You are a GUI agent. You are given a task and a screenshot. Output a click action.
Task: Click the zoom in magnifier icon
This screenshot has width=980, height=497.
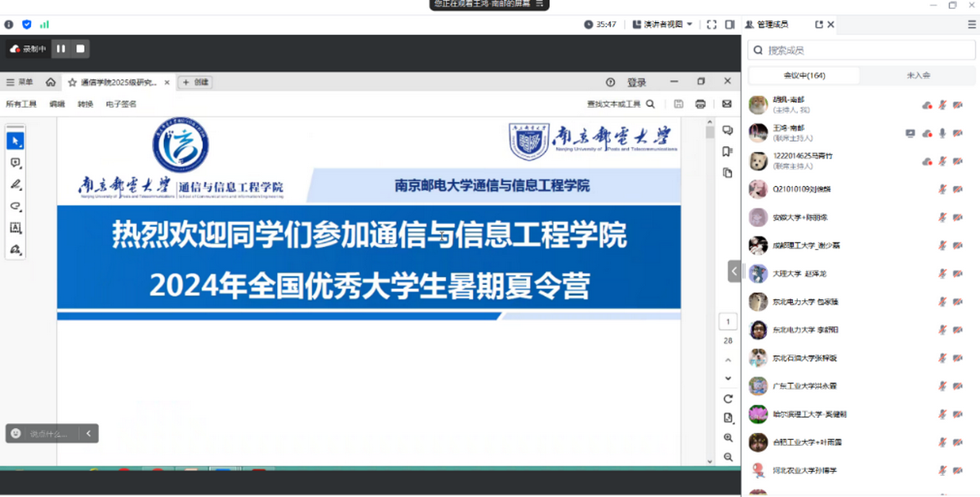(x=728, y=437)
